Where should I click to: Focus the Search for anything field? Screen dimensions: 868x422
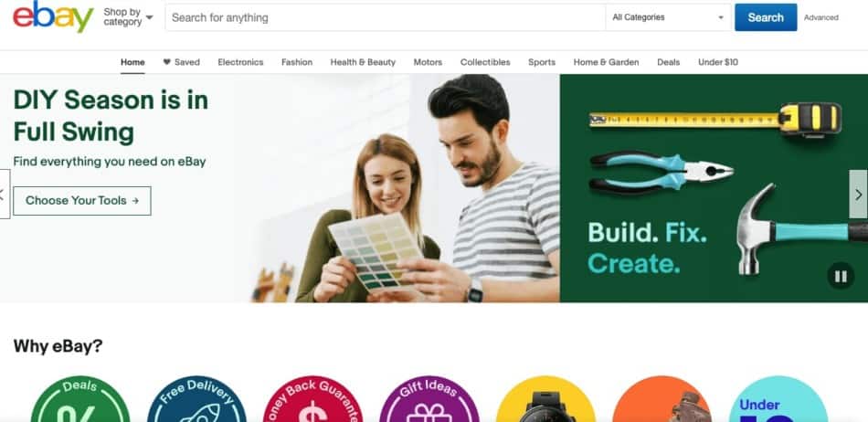386,17
